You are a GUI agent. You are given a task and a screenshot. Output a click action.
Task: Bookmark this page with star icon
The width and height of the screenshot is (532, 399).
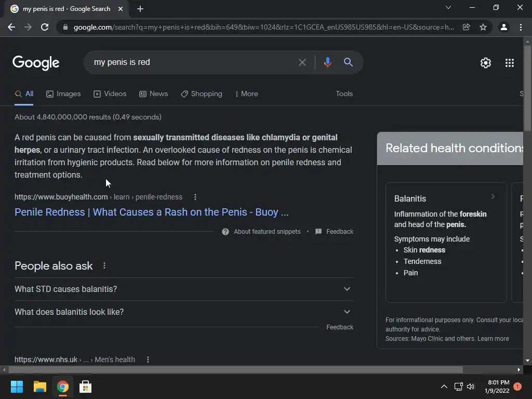click(x=483, y=27)
